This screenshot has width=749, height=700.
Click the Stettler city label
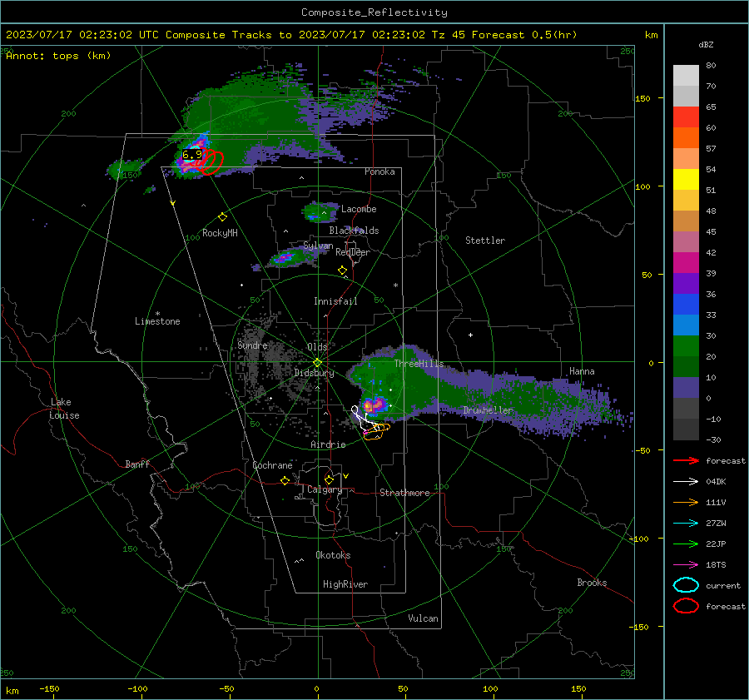point(485,241)
